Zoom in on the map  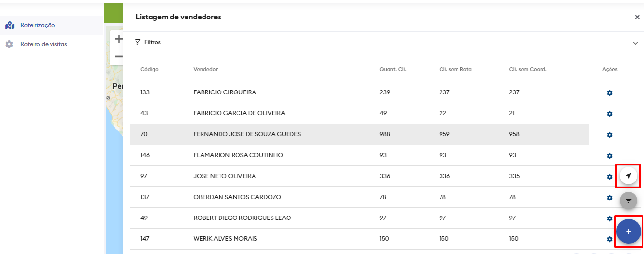click(118, 39)
